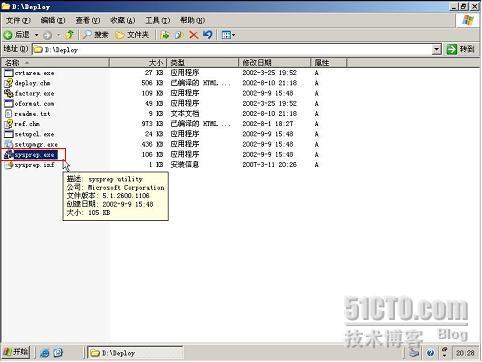This screenshot has width=482, height=362.
Task: Select the setupcl.exe file icon
Action: click(9, 134)
